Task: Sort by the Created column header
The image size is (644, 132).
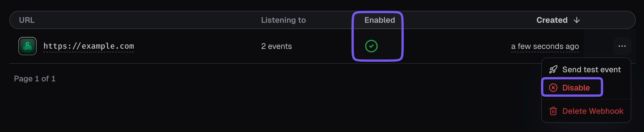Action: pos(552,20)
